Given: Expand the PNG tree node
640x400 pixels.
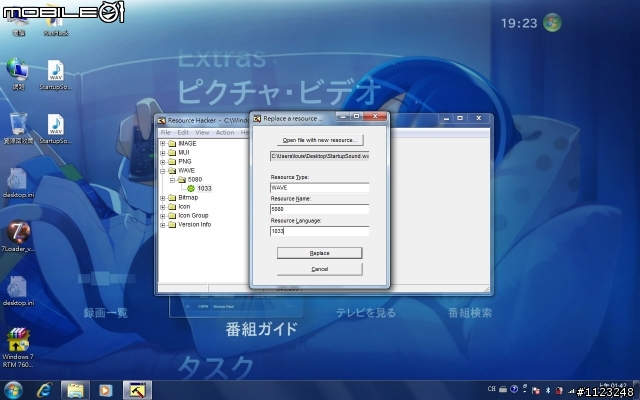Looking at the screenshot, I should tap(162, 162).
